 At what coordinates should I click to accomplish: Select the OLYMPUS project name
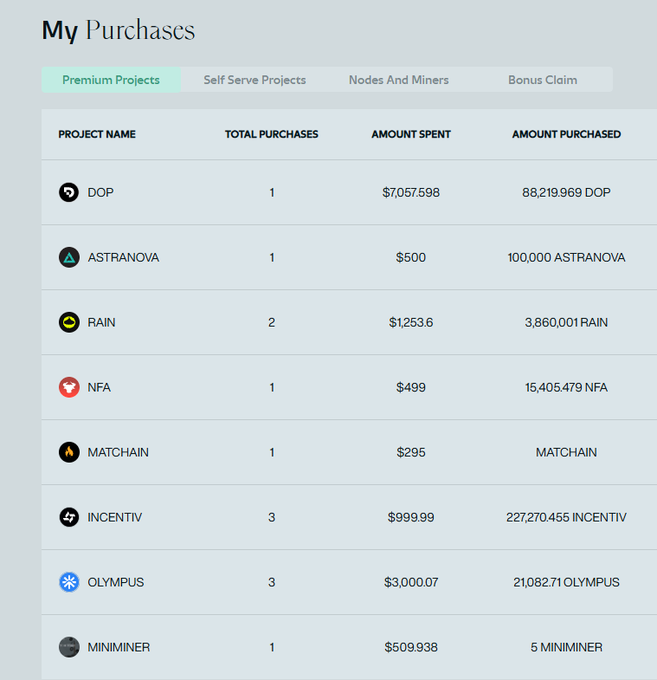116,582
